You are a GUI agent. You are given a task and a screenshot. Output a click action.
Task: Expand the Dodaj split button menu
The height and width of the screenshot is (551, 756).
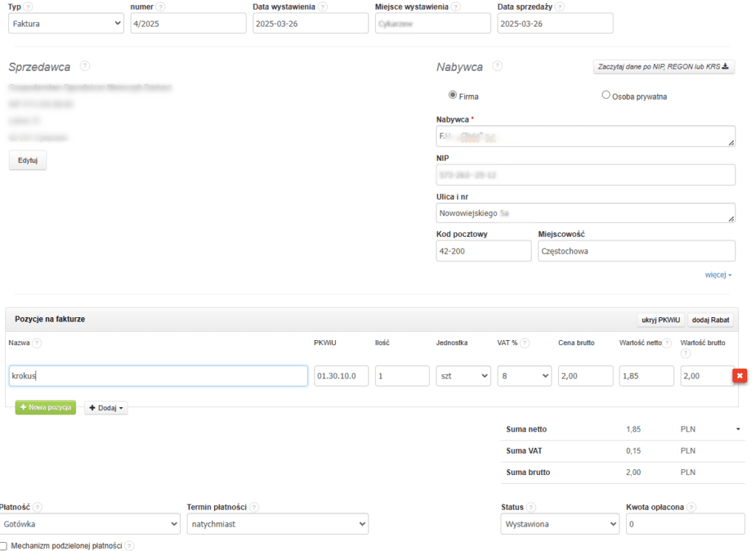coord(106,408)
